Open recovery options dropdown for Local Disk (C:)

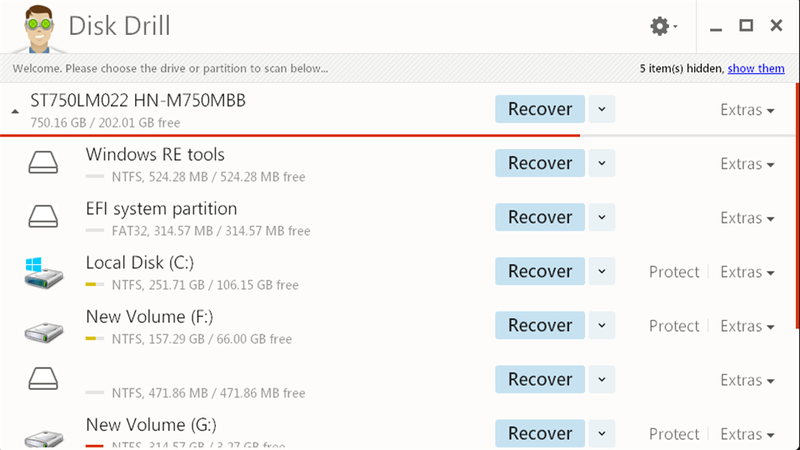coord(601,271)
